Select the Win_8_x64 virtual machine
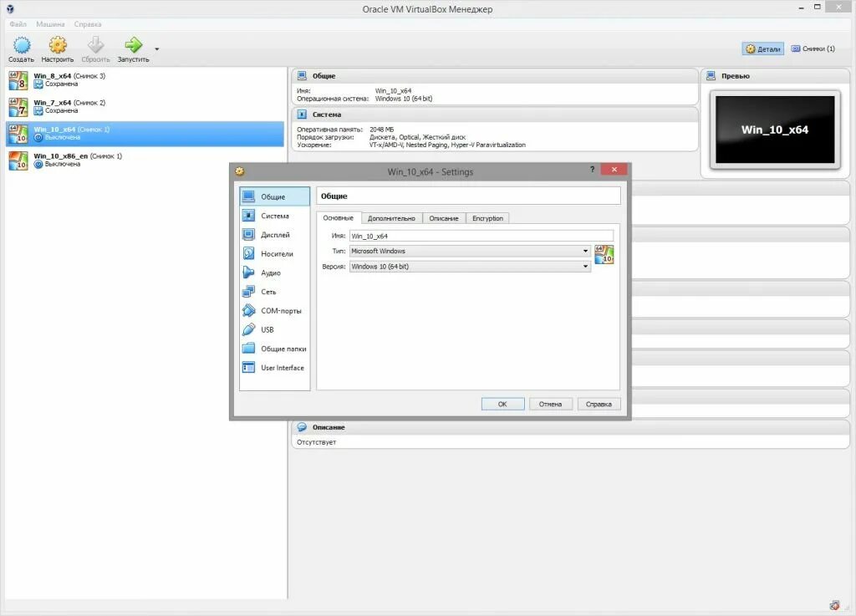The width and height of the screenshot is (856, 616). pyautogui.click(x=145, y=80)
